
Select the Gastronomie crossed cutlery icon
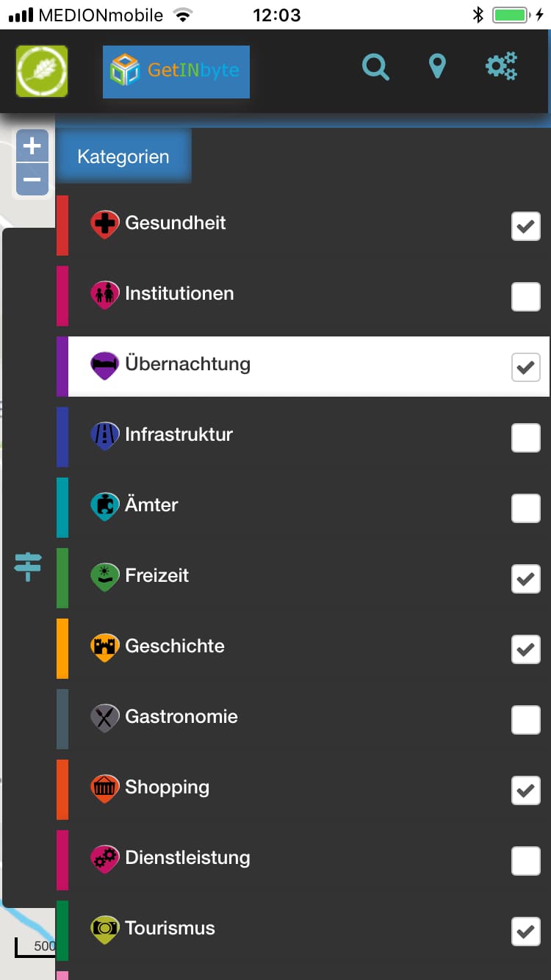(x=104, y=717)
